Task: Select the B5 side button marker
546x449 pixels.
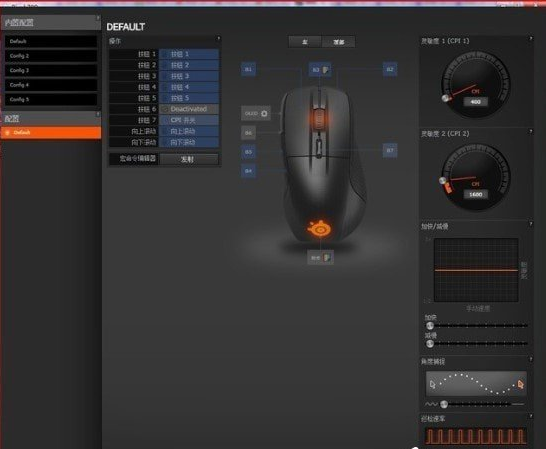Action: coord(248,152)
